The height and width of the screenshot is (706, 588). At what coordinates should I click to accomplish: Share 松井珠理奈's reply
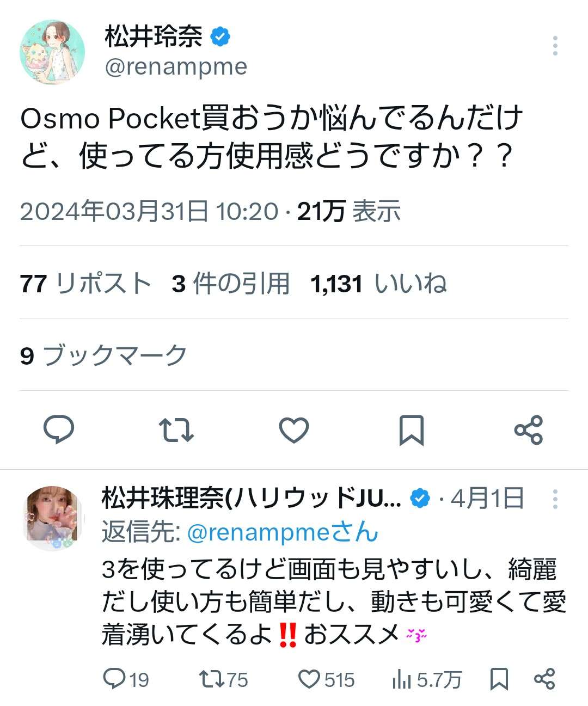click(544, 679)
